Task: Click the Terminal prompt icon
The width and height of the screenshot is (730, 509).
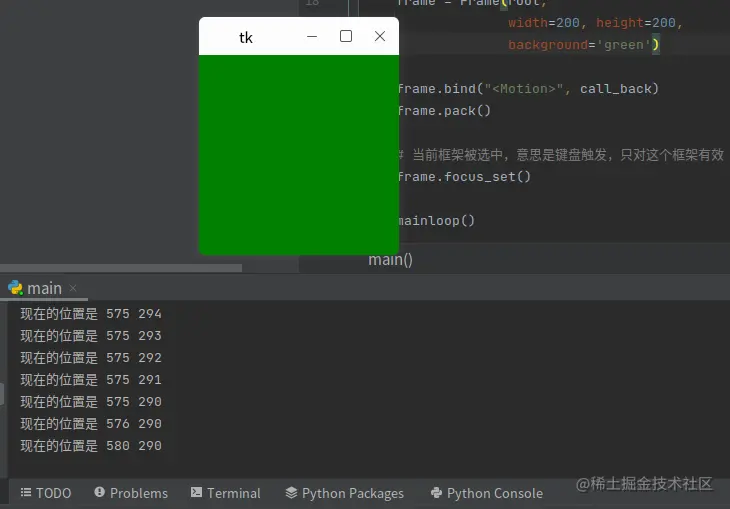Action: click(196, 492)
